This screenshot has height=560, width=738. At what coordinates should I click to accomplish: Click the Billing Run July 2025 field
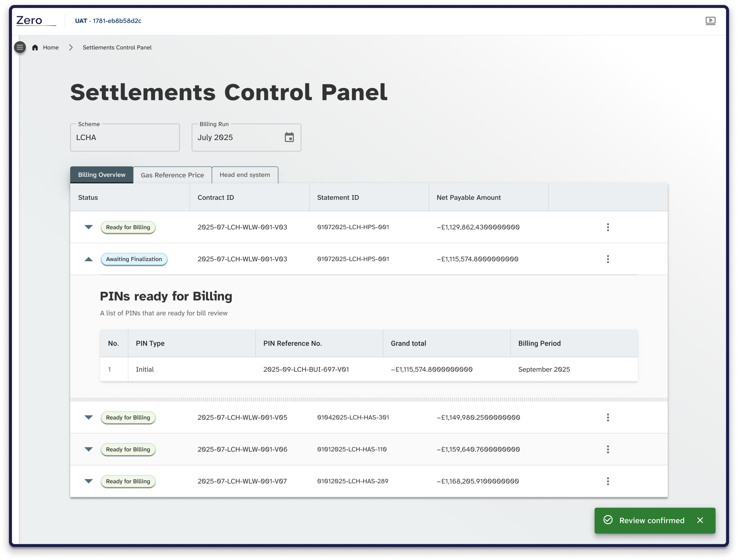tap(246, 138)
